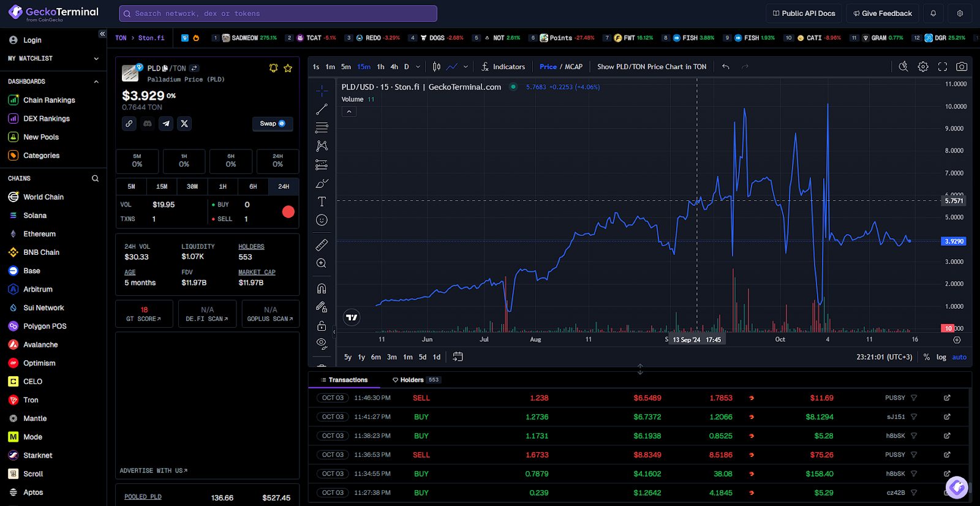The image size is (980, 506).
Task: Take a chart snapshot with camera icon
Action: [x=962, y=67]
